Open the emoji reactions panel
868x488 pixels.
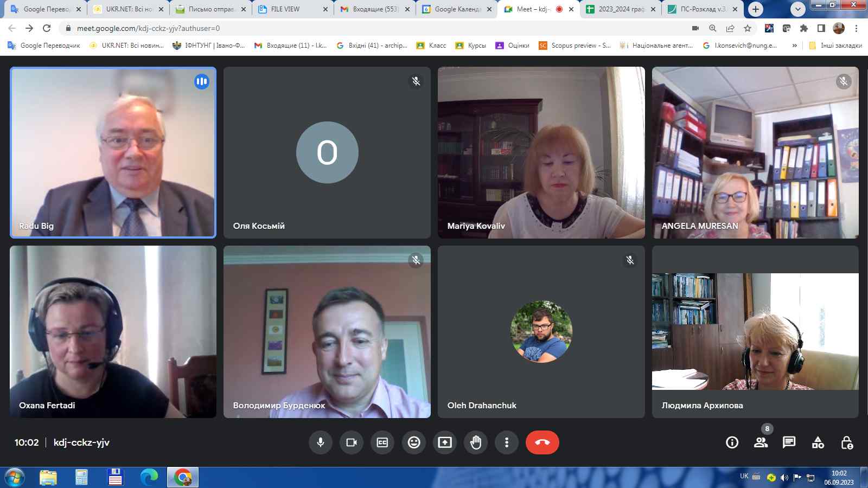[x=414, y=442]
